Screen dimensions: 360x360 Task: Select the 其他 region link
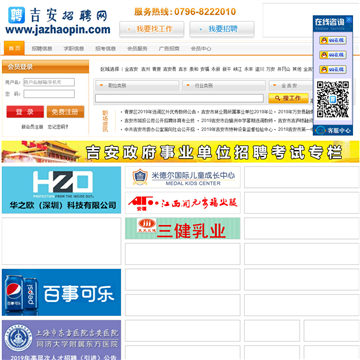tap(297, 69)
